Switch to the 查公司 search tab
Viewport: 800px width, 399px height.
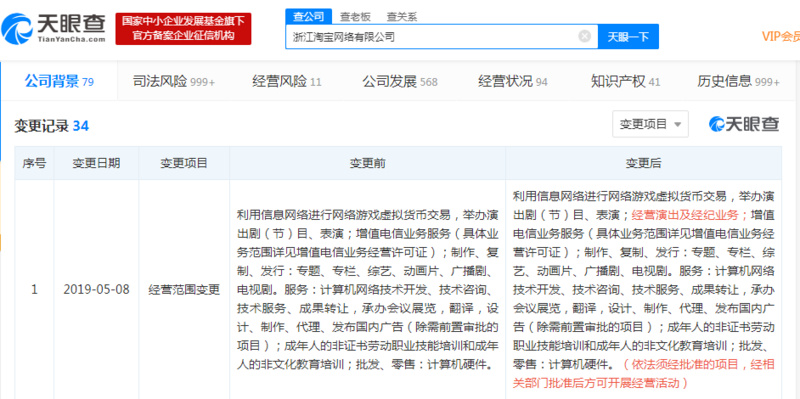[309, 16]
